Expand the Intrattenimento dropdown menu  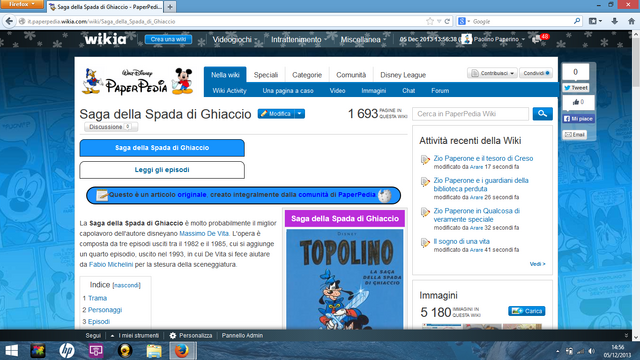tap(299, 40)
